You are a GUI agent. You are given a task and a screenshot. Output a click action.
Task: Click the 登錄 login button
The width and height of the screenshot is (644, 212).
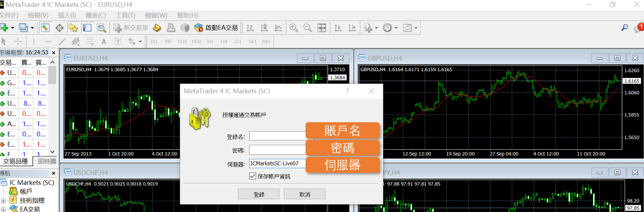pyautogui.click(x=259, y=194)
